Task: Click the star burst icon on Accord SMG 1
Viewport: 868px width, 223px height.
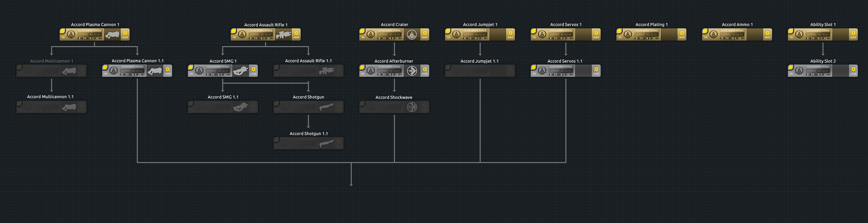Action: [254, 70]
